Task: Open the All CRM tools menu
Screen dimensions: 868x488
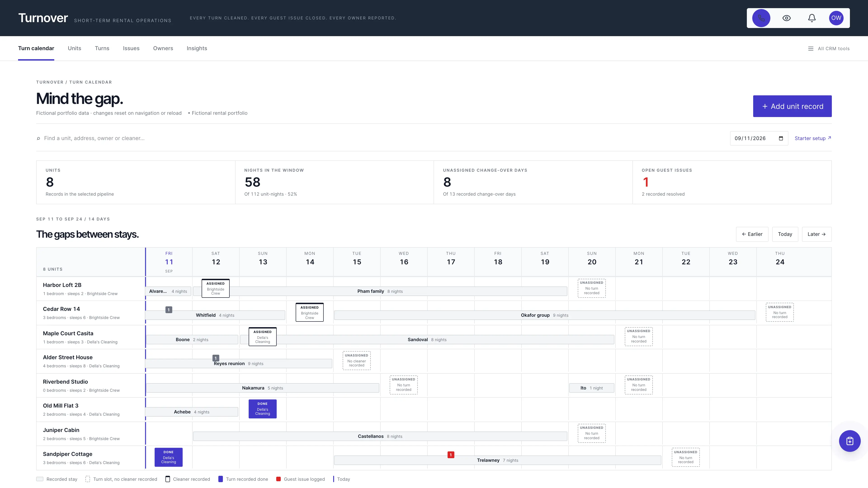Action: (829, 49)
